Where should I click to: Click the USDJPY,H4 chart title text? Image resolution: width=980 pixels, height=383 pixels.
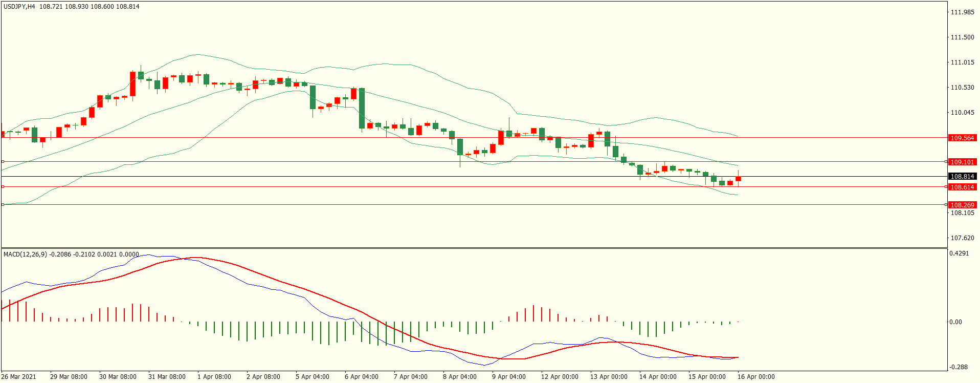click(x=19, y=7)
